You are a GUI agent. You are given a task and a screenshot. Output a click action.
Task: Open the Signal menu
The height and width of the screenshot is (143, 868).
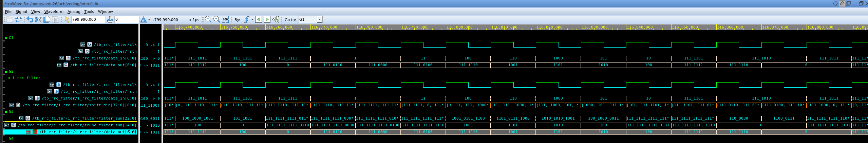coord(21,12)
